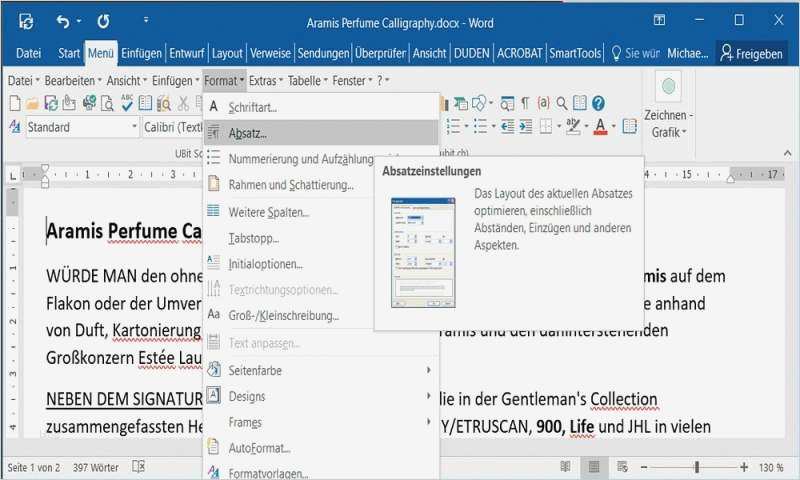Switch to the ACROBAT ribbon tab
This screenshot has height=480, width=800.
(519, 53)
